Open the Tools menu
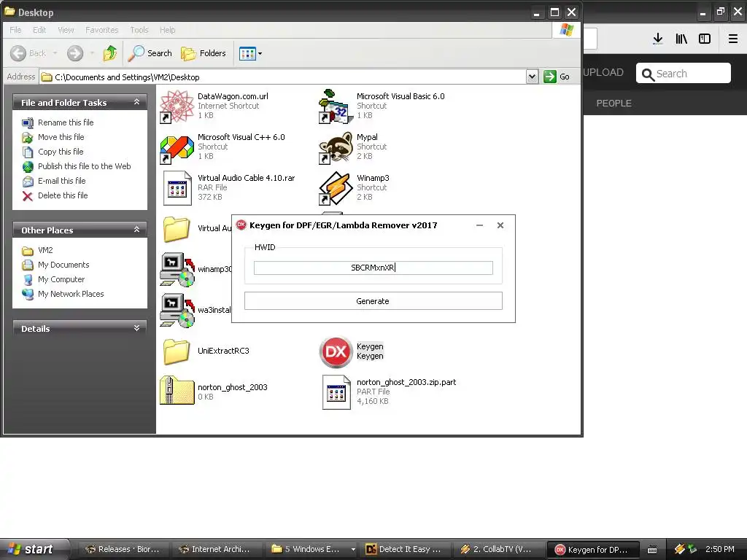The width and height of the screenshot is (747, 560). pyautogui.click(x=139, y=30)
